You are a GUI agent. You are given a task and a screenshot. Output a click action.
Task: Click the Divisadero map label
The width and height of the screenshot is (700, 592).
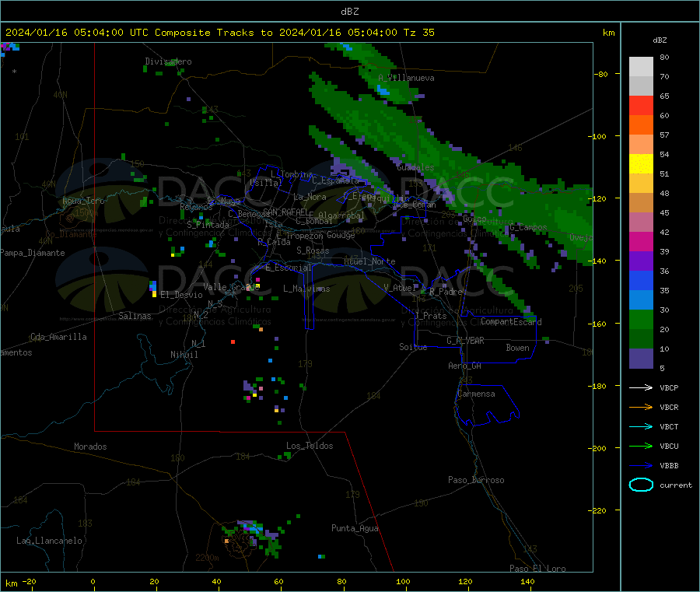coord(168,61)
